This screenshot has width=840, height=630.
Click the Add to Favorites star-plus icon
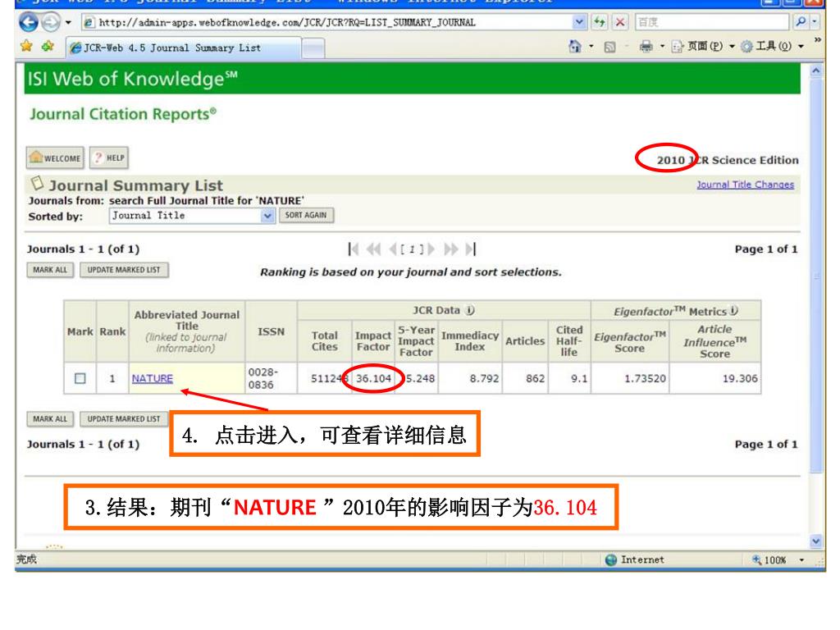tap(48, 47)
